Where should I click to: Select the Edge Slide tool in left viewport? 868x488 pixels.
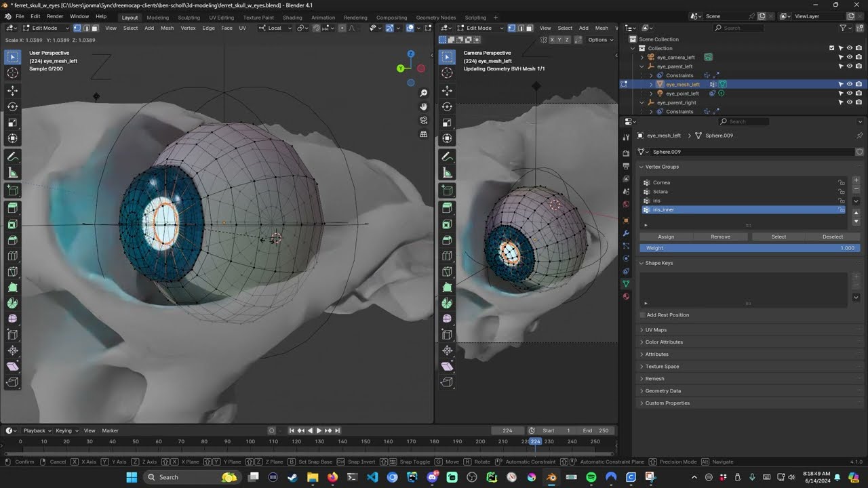[13, 335]
